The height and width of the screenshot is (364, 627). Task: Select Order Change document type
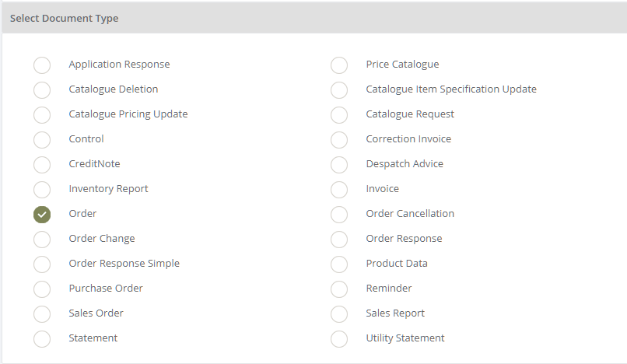click(x=42, y=240)
